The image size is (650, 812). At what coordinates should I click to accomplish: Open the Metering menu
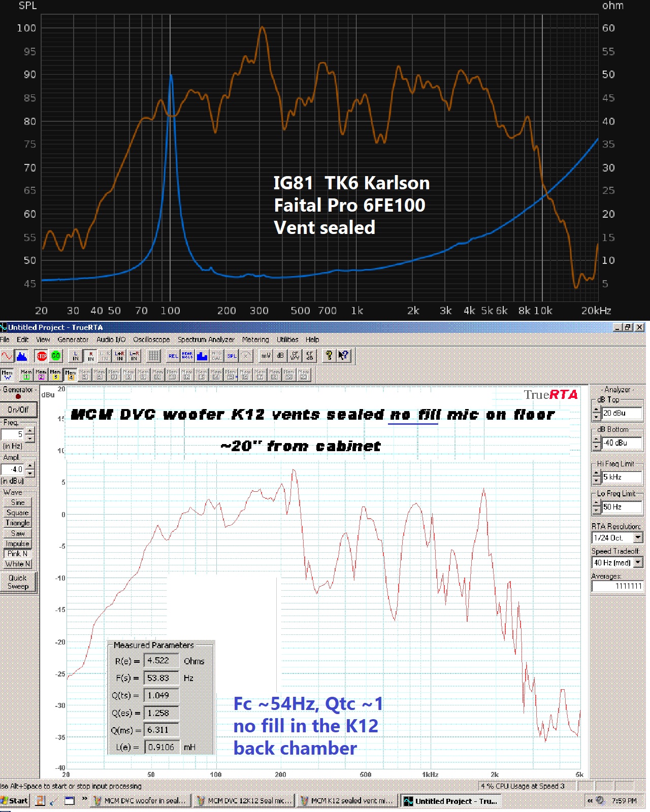pyautogui.click(x=255, y=340)
